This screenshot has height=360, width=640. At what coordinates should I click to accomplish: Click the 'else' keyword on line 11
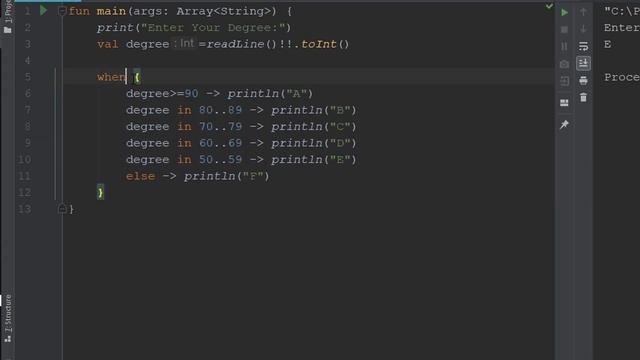140,176
